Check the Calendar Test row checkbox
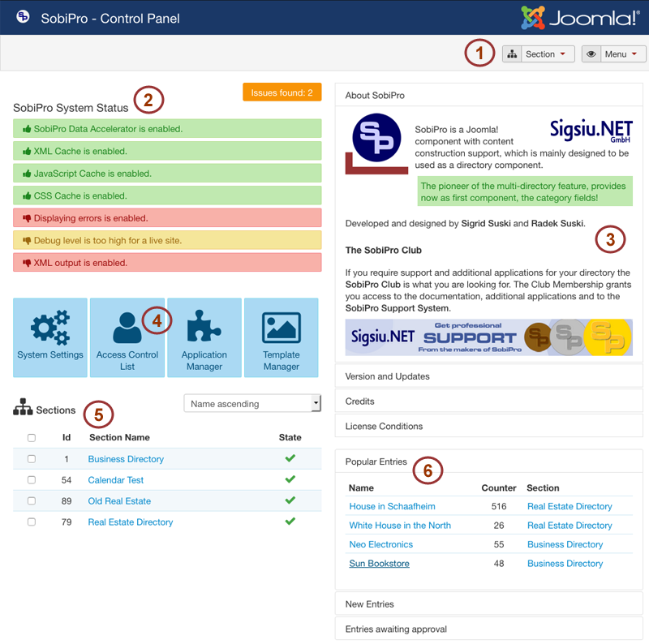 (32, 480)
